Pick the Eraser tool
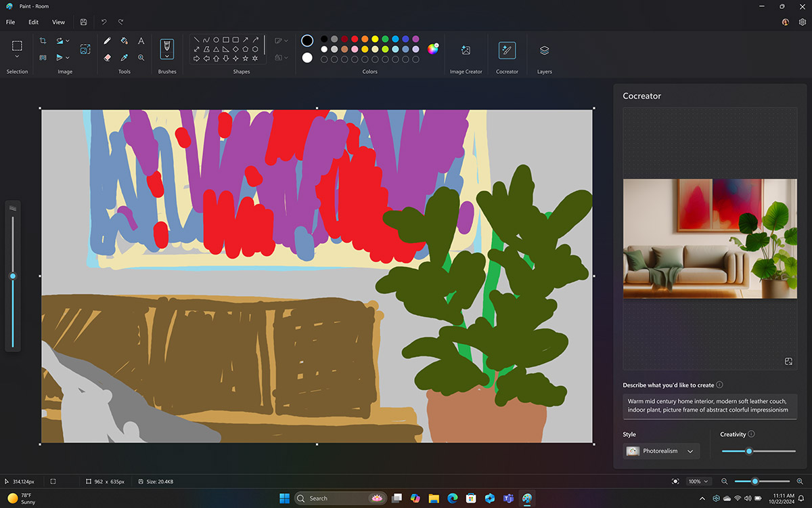Viewport: 812px width, 508px height. [x=107, y=58]
